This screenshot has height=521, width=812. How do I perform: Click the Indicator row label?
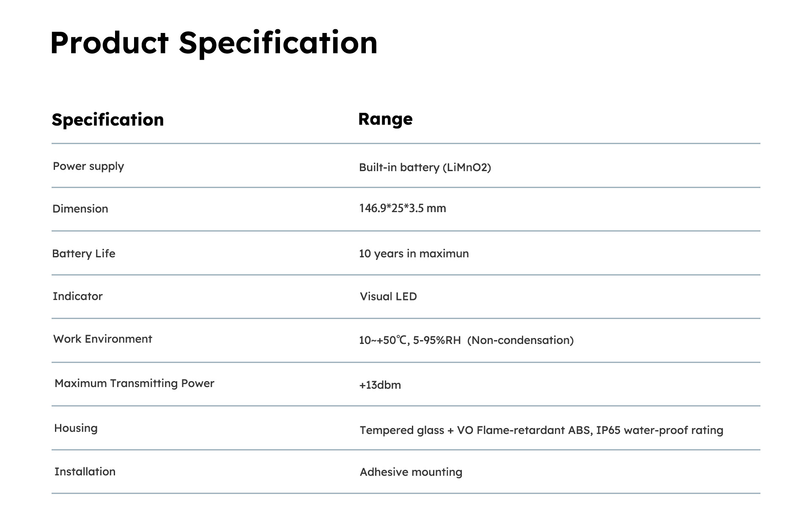pos(78,296)
